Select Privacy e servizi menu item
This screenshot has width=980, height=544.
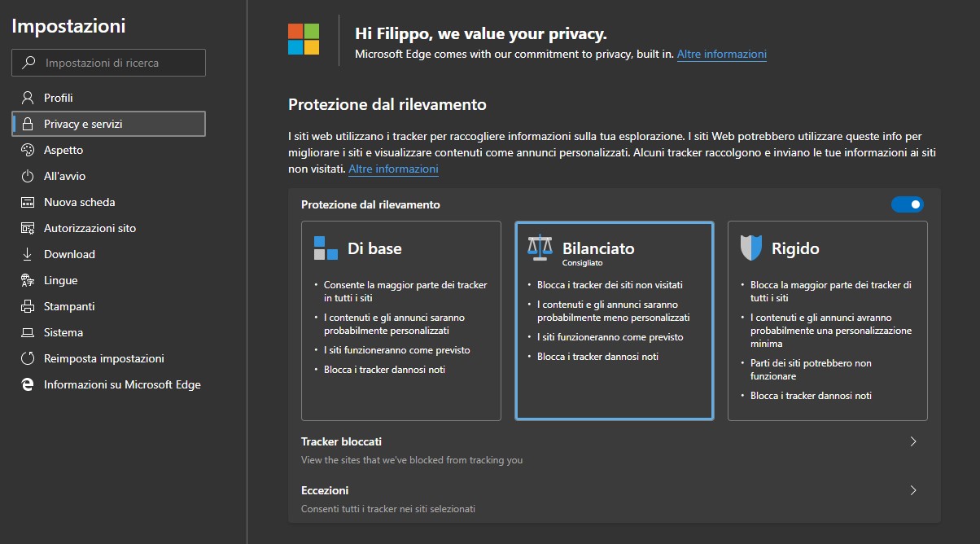(108, 124)
